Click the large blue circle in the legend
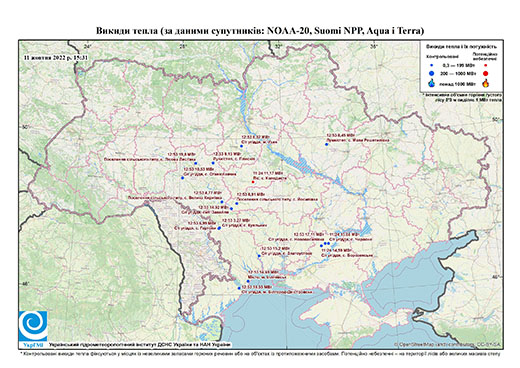This screenshot has height=368, width=520. (x=431, y=73)
